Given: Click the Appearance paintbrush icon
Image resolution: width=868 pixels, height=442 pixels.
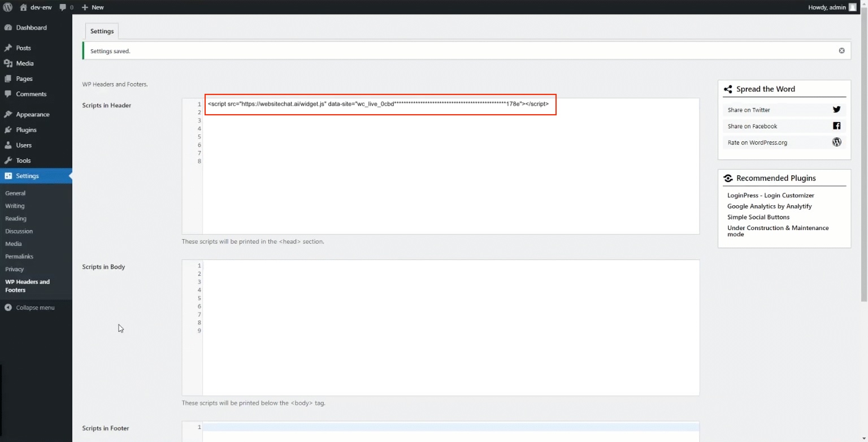Looking at the screenshot, I should point(8,114).
